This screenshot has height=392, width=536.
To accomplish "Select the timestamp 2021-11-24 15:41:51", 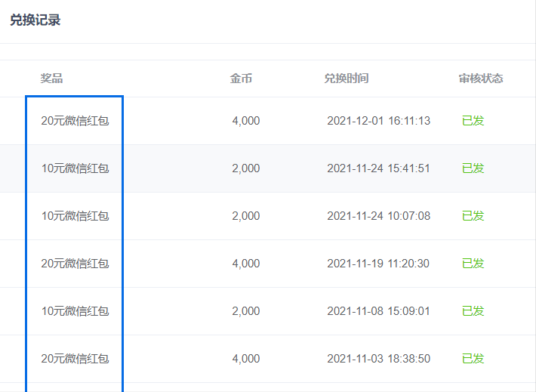I will 378,168.
